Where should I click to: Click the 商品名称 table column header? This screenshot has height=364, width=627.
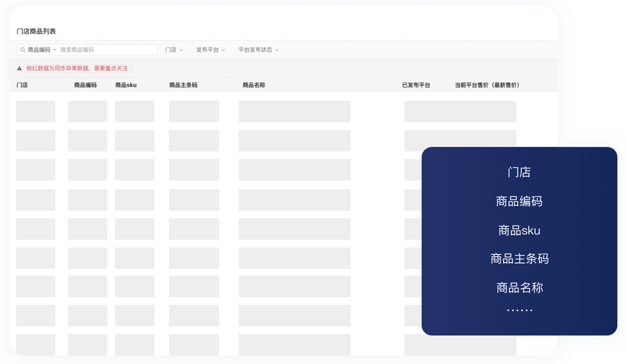[x=254, y=85]
